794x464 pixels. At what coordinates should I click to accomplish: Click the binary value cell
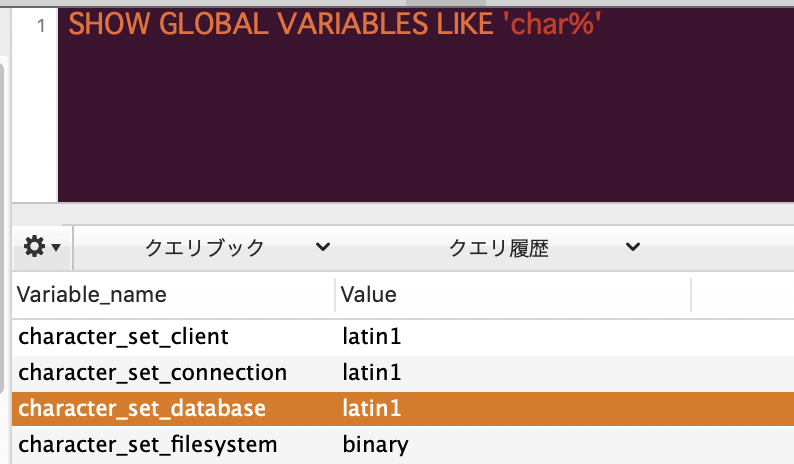point(375,445)
